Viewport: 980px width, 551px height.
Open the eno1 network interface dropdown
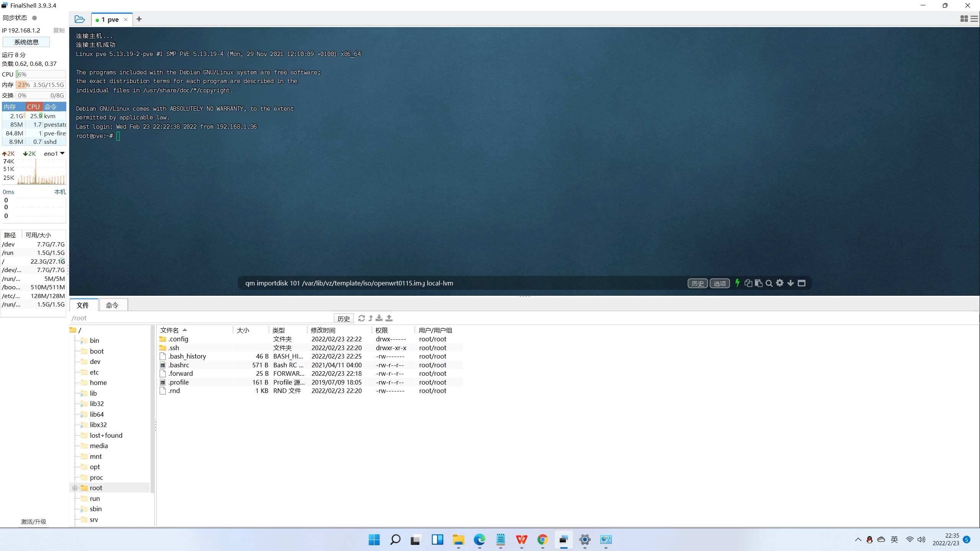pyautogui.click(x=62, y=153)
